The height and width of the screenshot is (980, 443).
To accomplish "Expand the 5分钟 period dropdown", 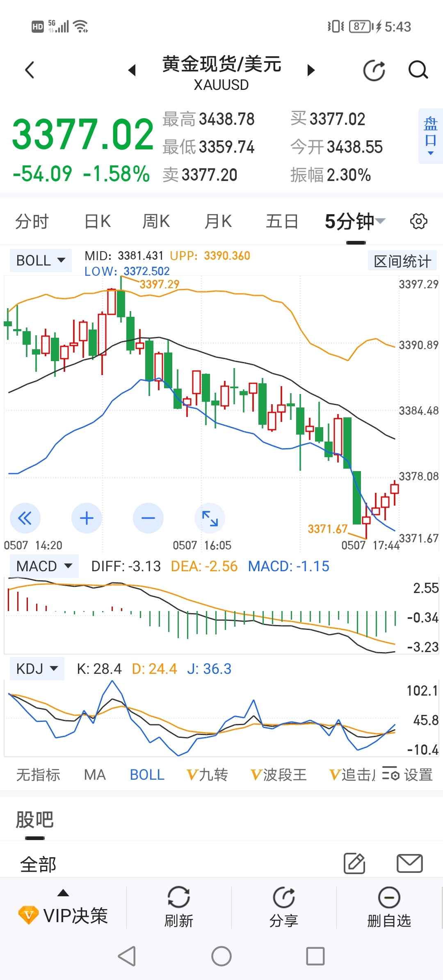I will (x=355, y=222).
